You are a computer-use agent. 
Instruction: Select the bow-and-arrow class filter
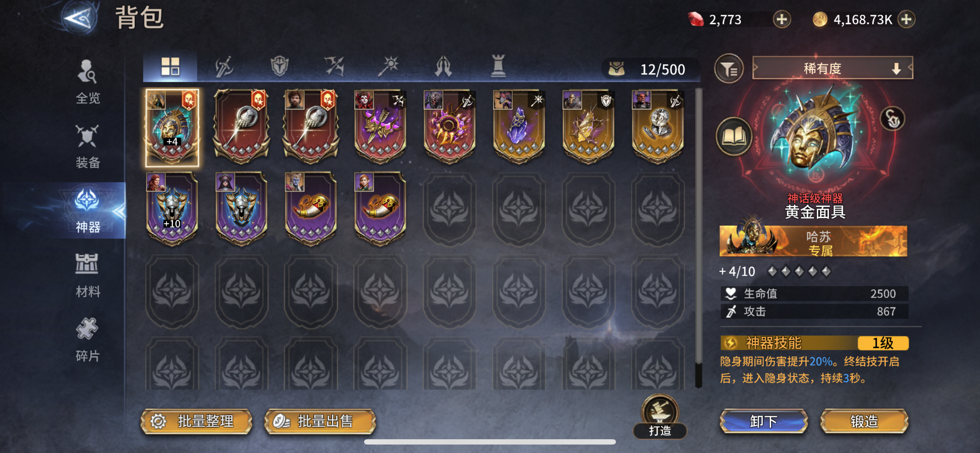(334, 67)
